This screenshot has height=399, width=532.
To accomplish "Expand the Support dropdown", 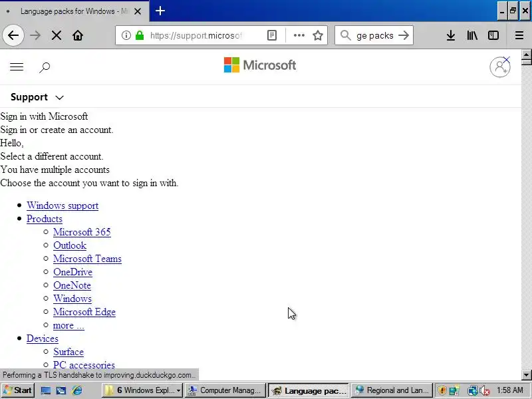I will pos(37,97).
